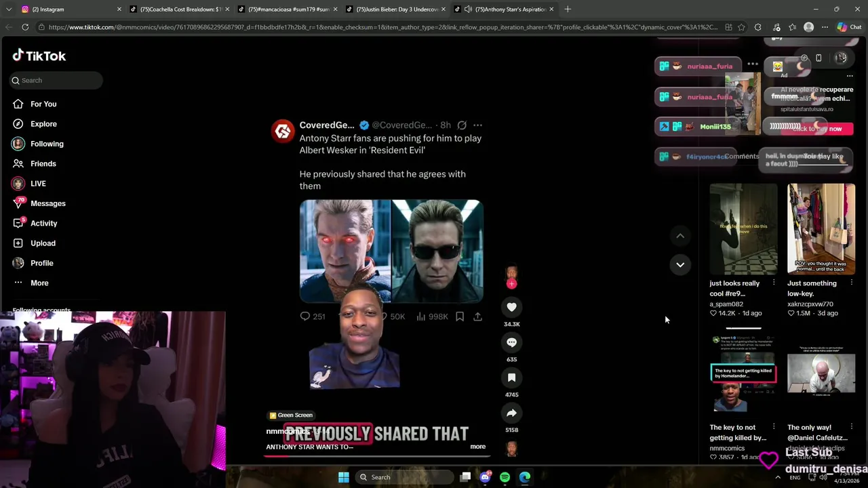Open the Edge Copilot Chat button

(x=850, y=27)
